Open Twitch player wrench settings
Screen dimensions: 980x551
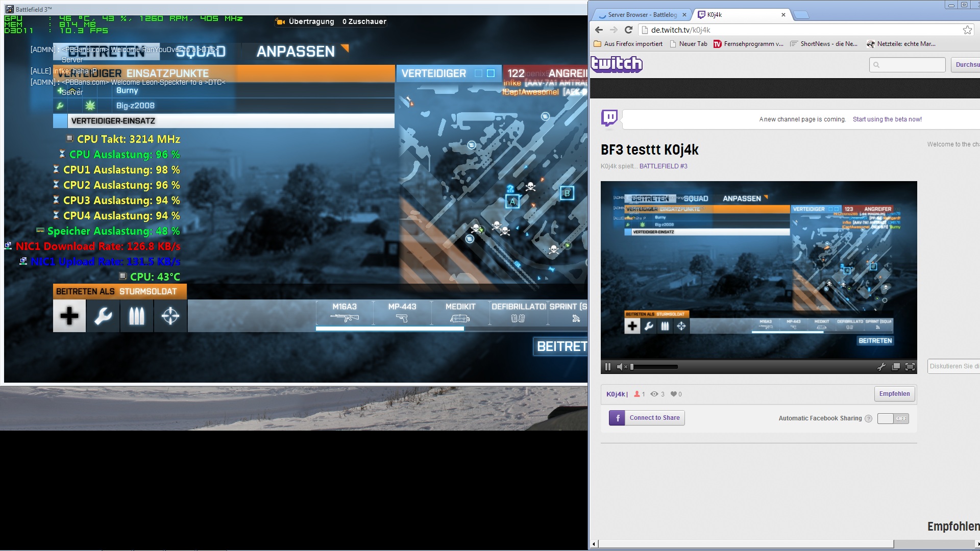(881, 366)
